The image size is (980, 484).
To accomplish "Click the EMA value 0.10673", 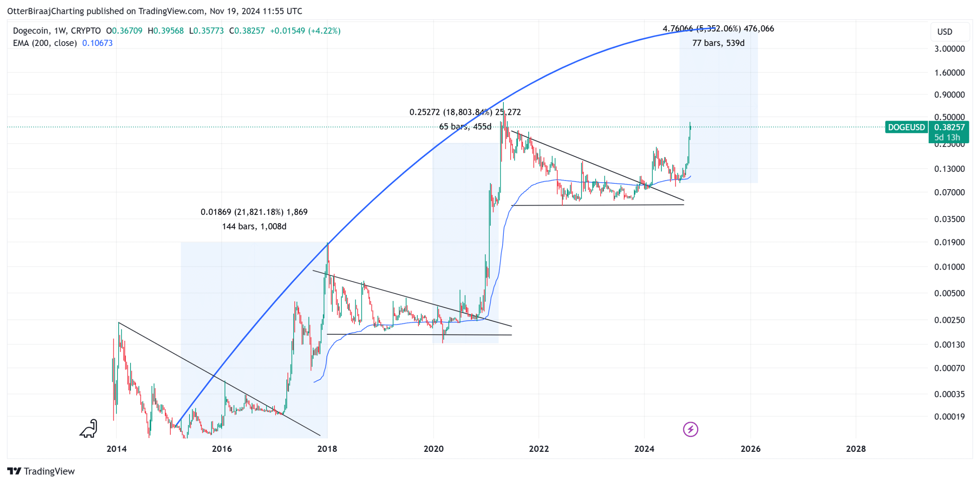I will 97,43.
